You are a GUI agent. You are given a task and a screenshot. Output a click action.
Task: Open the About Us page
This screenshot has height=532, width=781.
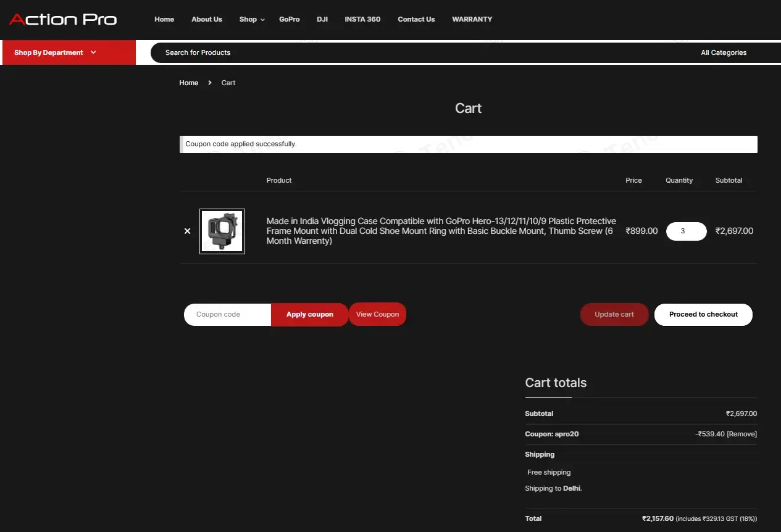(x=207, y=20)
